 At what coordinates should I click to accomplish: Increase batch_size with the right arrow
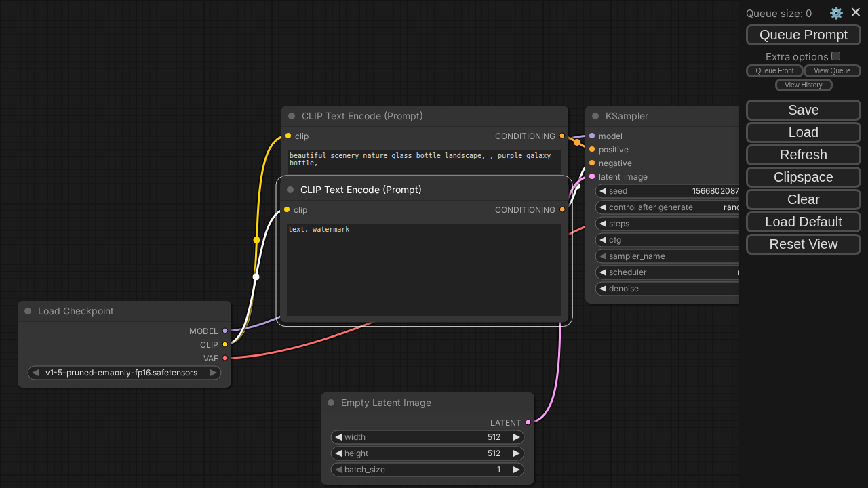coord(516,470)
